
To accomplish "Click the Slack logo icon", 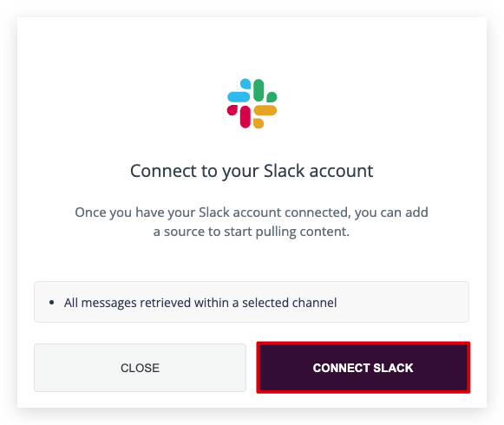I will pyautogui.click(x=252, y=103).
